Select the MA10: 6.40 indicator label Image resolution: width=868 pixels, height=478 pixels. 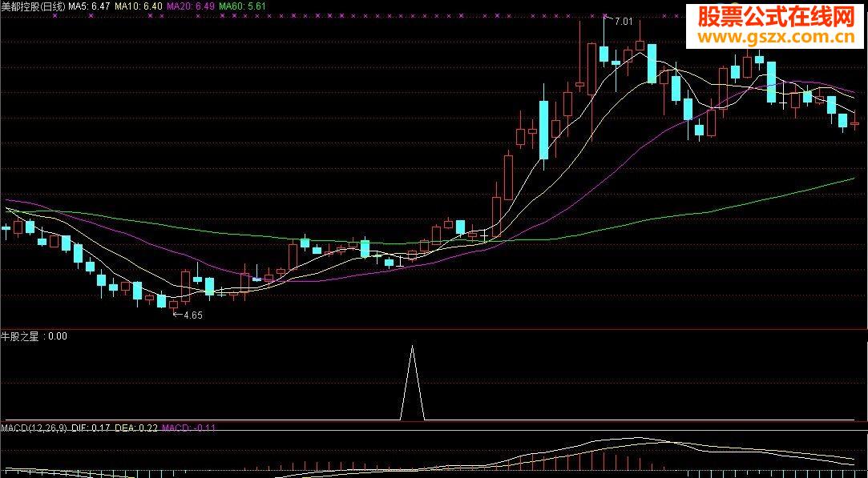[x=139, y=6]
